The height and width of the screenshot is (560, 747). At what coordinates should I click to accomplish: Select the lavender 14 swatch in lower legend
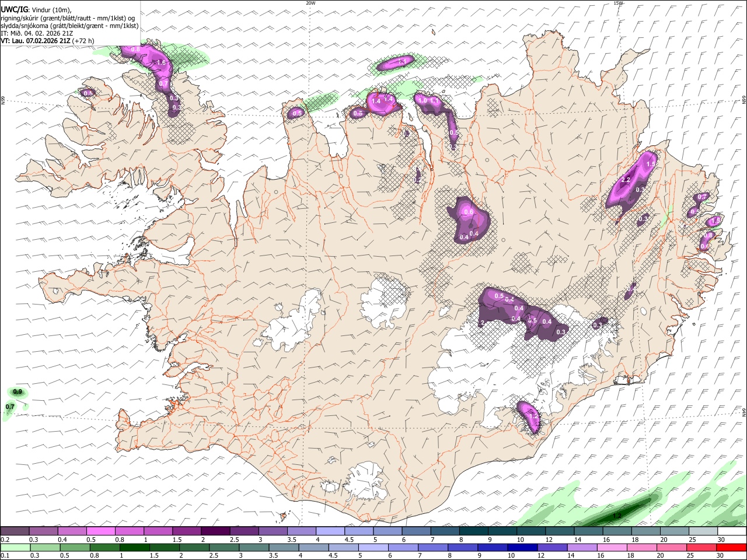(x=582, y=547)
